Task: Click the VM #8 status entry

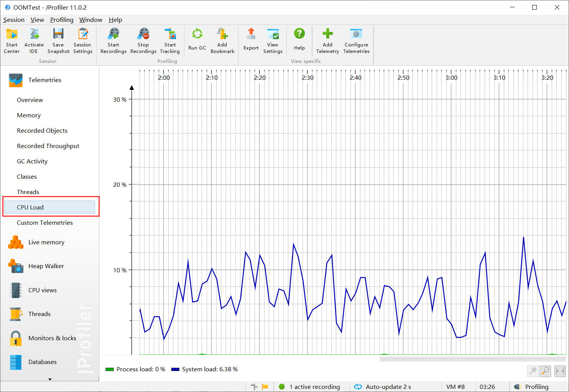Action: (x=456, y=387)
